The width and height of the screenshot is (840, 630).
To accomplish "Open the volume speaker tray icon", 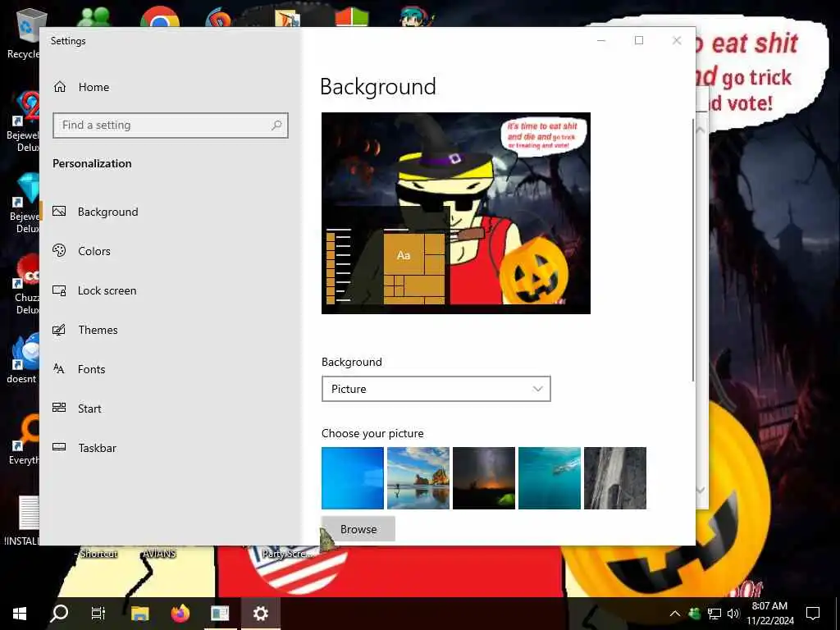I will tap(733, 614).
